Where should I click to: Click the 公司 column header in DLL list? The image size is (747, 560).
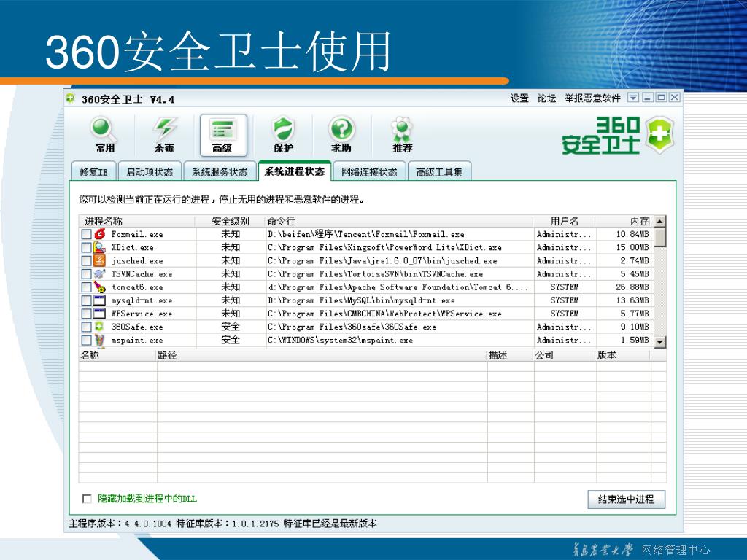click(565, 355)
